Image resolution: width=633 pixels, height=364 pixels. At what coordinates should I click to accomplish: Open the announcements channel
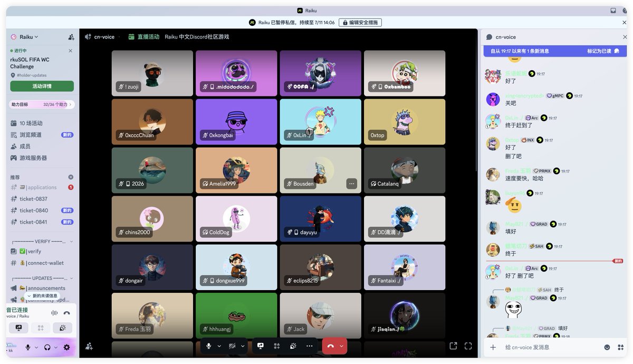[x=42, y=289]
